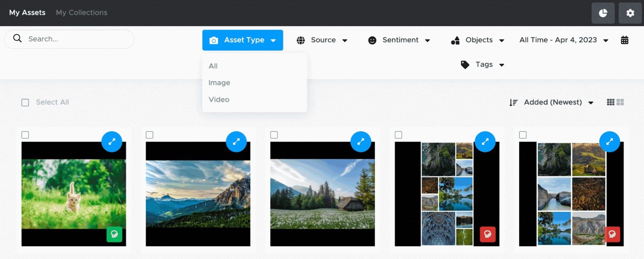Expand the fifth collage image with blue arrow button

tap(610, 142)
